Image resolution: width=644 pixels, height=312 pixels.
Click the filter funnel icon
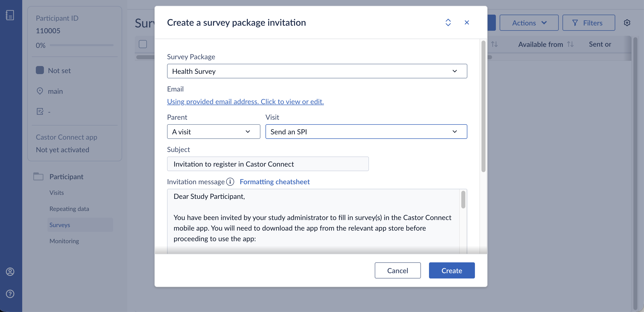coord(575,23)
